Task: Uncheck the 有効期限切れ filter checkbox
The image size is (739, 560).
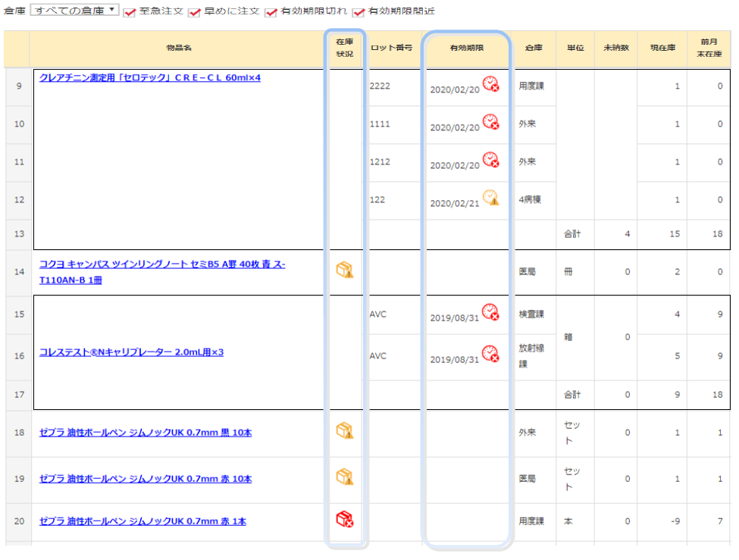Action: tap(271, 13)
